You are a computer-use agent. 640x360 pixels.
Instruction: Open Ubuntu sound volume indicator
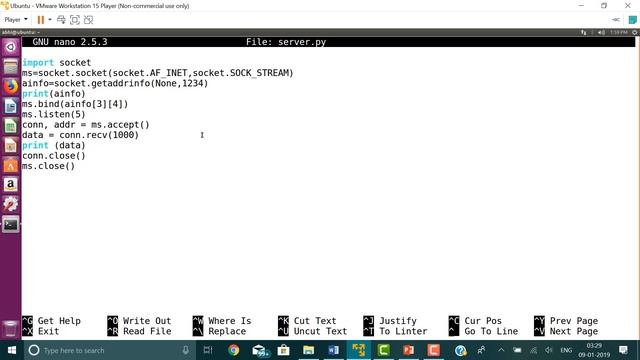pos(601,32)
